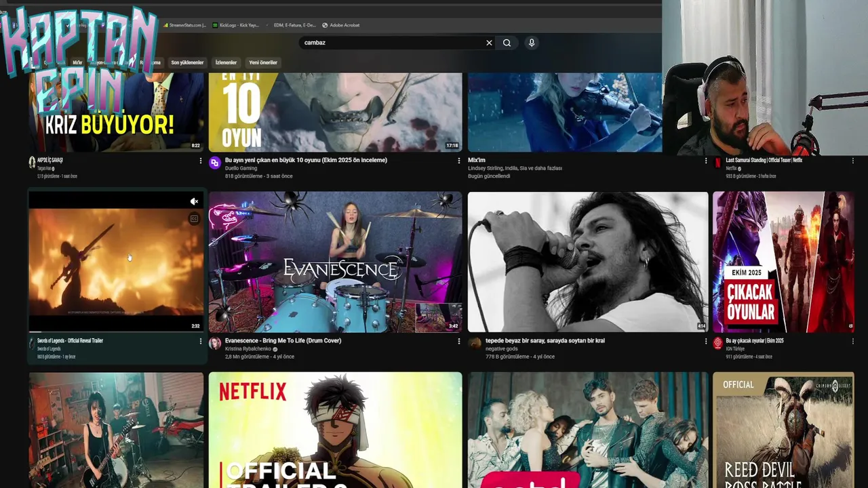This screenshot has width=868, height=488.
Task: Open "tepede beyaz bir saray" video title
Action: (x=545, y=341)
